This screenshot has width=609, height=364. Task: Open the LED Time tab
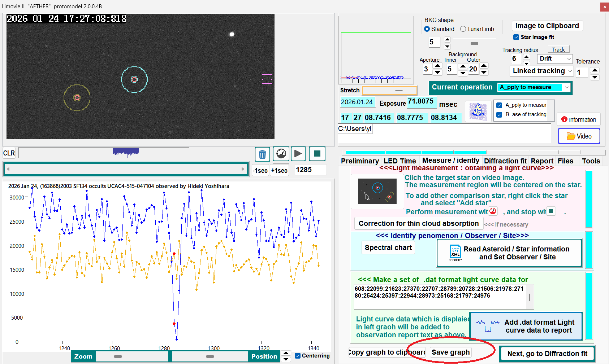coord(399,161)
